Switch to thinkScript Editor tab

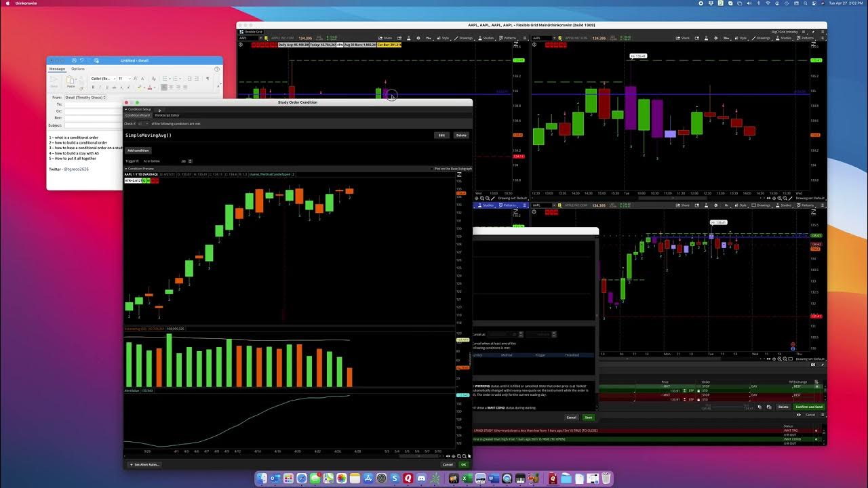pyautogui.click(x=167, y=115)
